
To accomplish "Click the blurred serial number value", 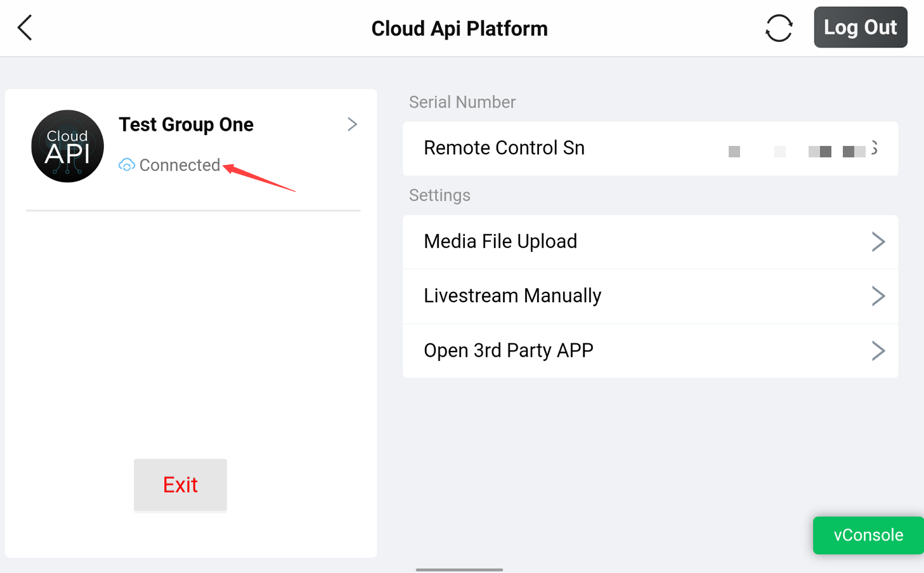I will [x=803, y=150].
